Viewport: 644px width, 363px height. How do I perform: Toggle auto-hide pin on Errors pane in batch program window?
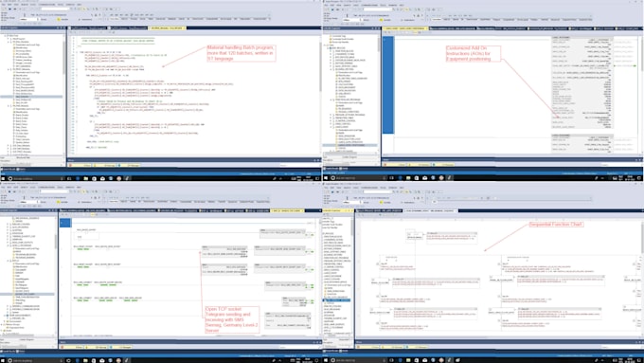[314, 160]
